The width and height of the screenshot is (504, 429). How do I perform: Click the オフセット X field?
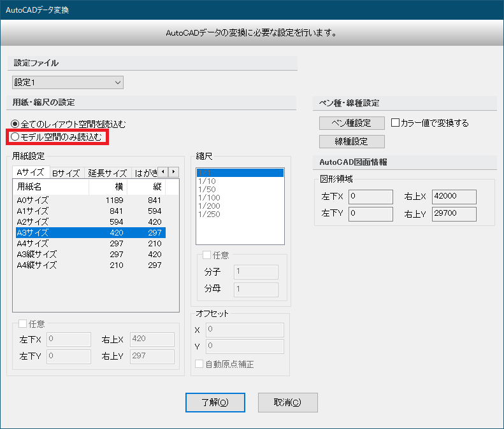pos(245,330)
